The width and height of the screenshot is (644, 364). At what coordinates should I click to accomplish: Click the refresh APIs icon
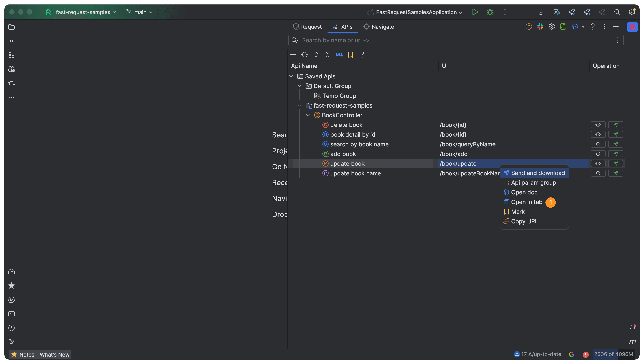[305, 55]
